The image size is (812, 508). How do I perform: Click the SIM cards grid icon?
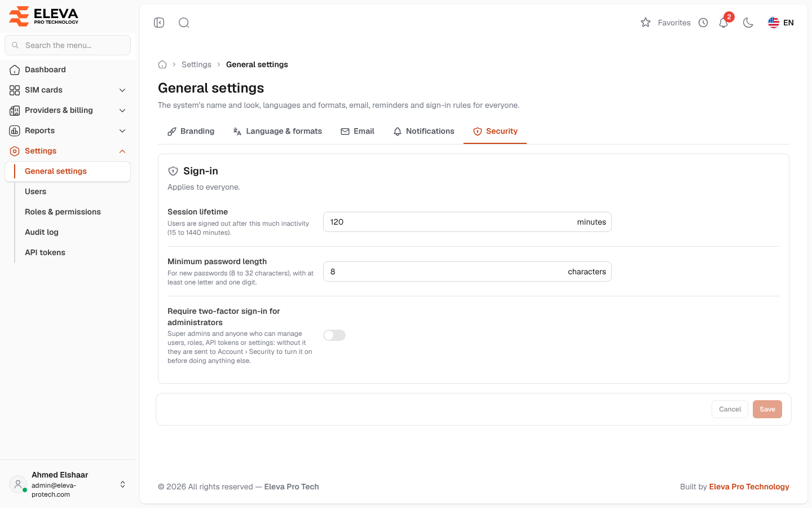click(x=15, y=90)
